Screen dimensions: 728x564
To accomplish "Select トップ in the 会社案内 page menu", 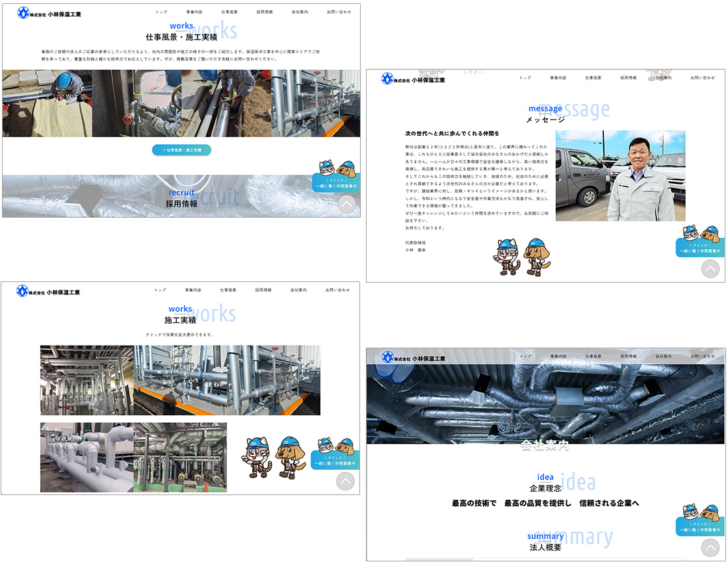I will click(525, 356).
